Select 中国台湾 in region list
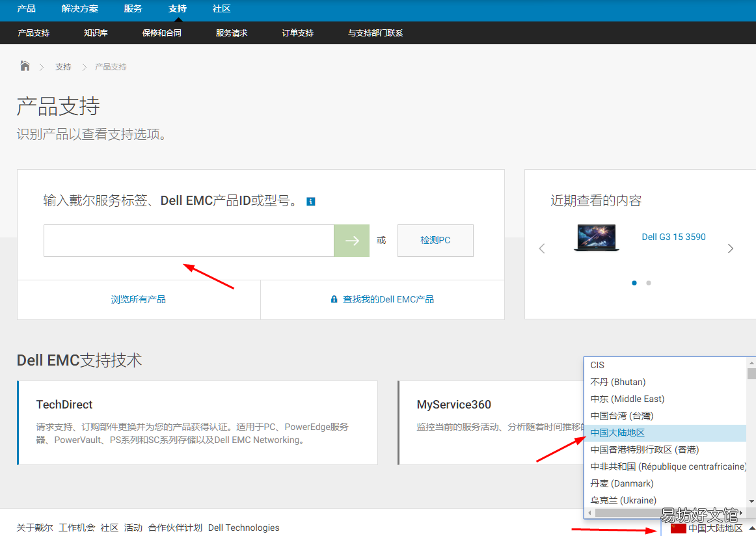This screenshot has width=756, height=536. pyautogui.click(x=666, y=416)
